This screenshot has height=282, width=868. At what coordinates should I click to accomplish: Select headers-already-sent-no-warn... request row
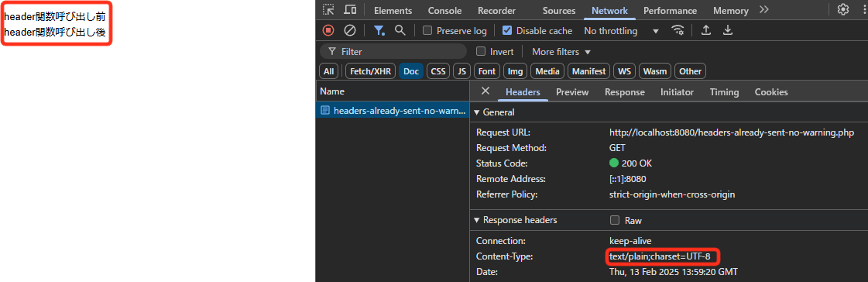(393, 111)
